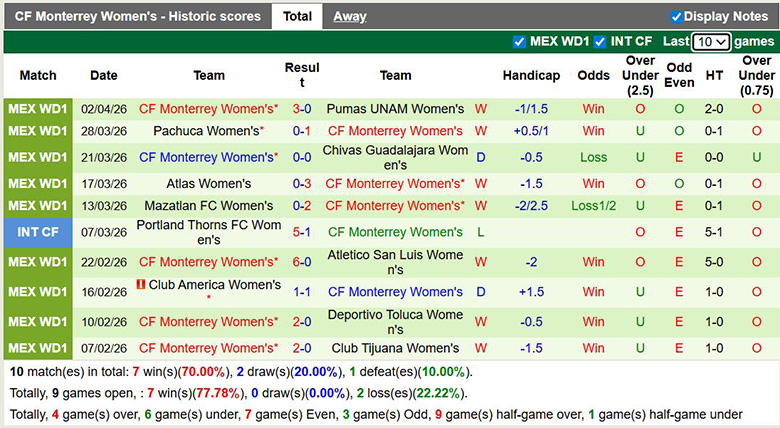Viewport: 780px width, 428px height.
Task: Click the INT CF league badge in the match row
Action: (x=38, y=231)
